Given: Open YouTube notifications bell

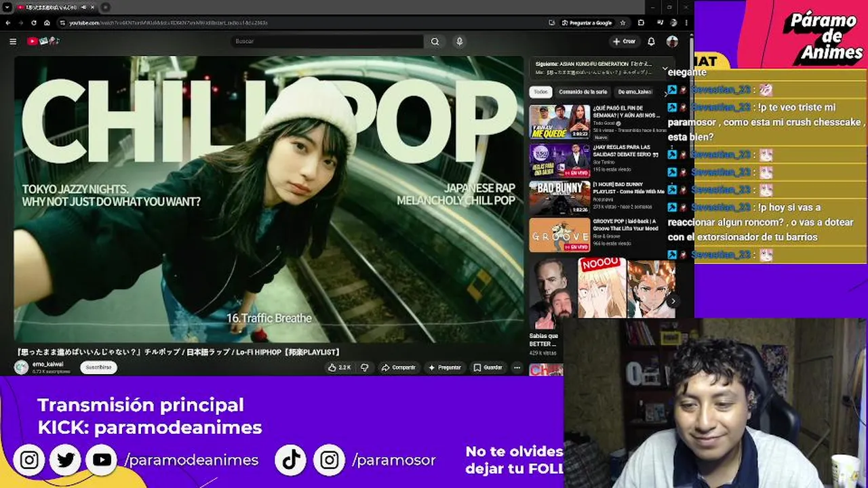Looking at the screenshot, I should point(651,41).
